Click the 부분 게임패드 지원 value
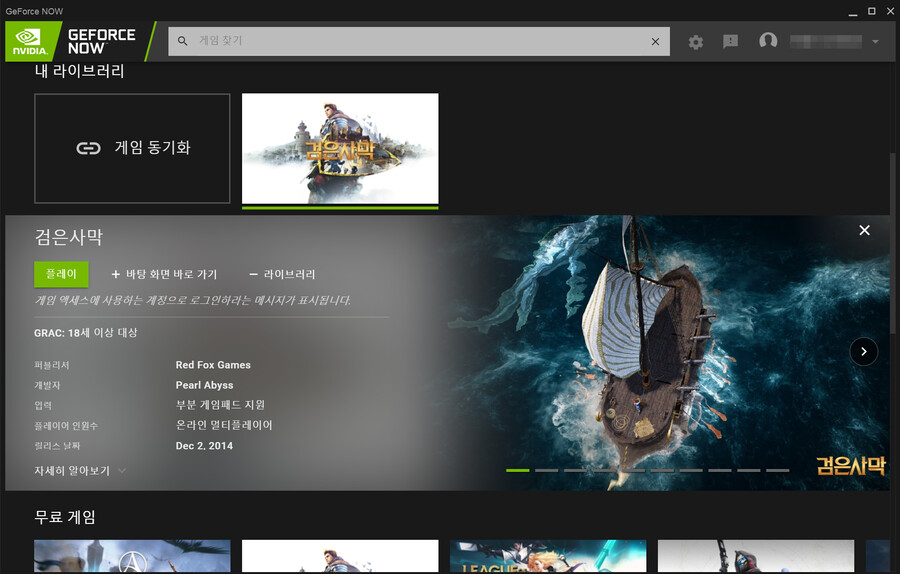Viewport: 900px width, 574px height. pos(220,405)
